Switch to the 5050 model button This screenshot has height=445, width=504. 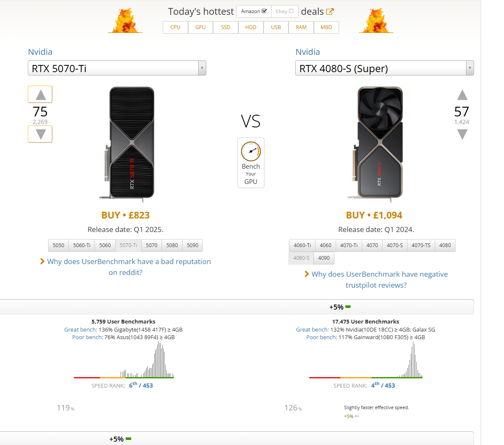tap(59, 245)
